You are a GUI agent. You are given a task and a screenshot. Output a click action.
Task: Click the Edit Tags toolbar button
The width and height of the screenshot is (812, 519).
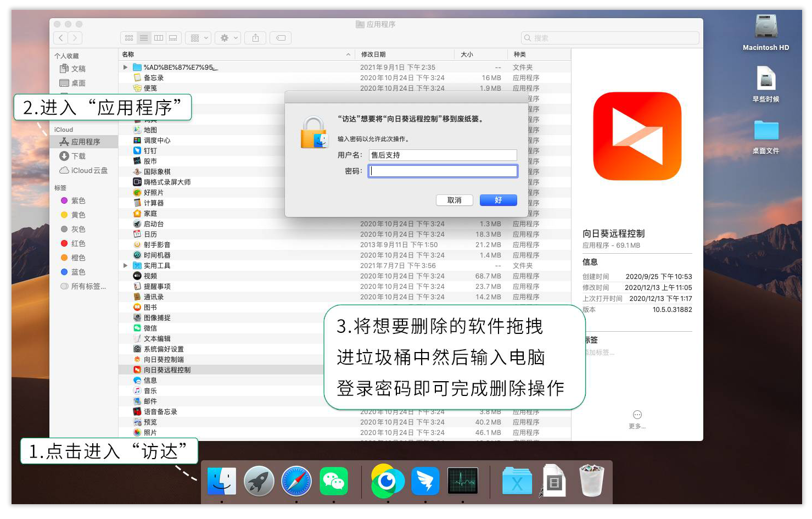point(281,38)
